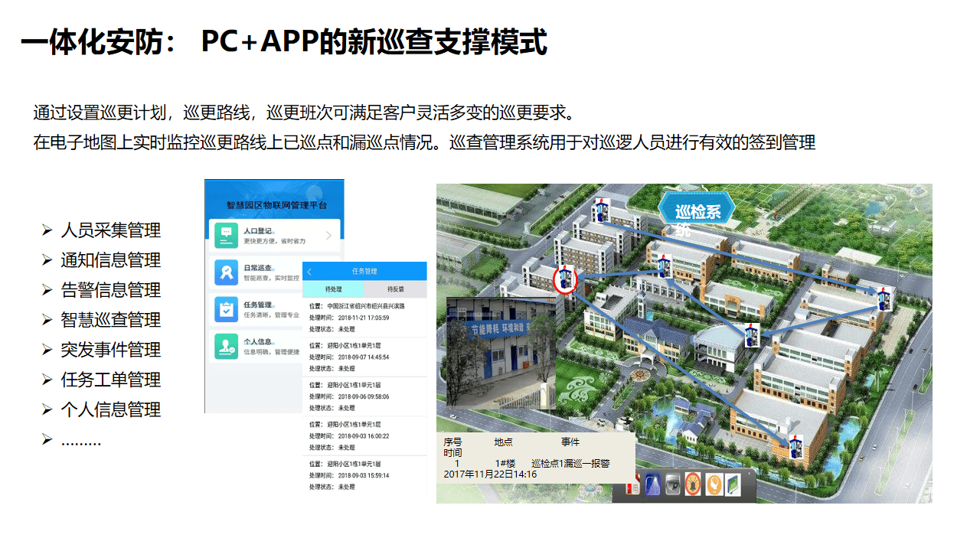The image size is (980, 551).
Task: Select the 通知信息管理 bullet item
Action: pyautogui.click(x=111, y=260)
